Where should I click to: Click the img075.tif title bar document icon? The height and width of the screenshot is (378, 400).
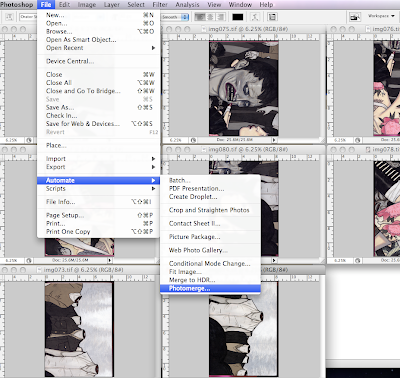coord(204,29)
